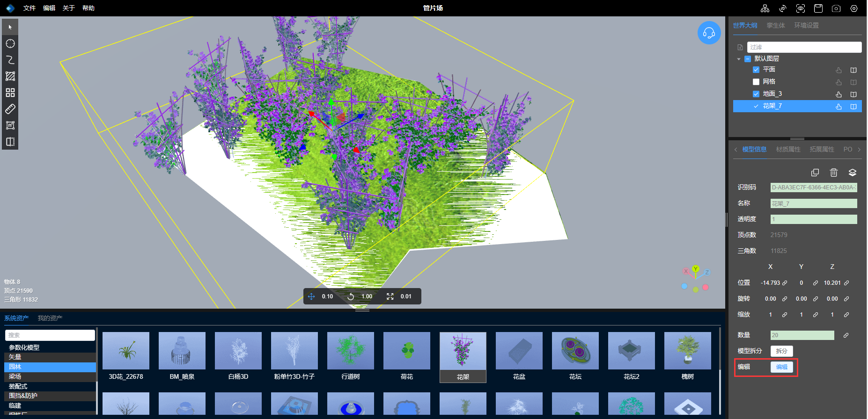Enable the 网格 layer checkbox
Viewport: 868px width, 419px height.
[756, 82]
